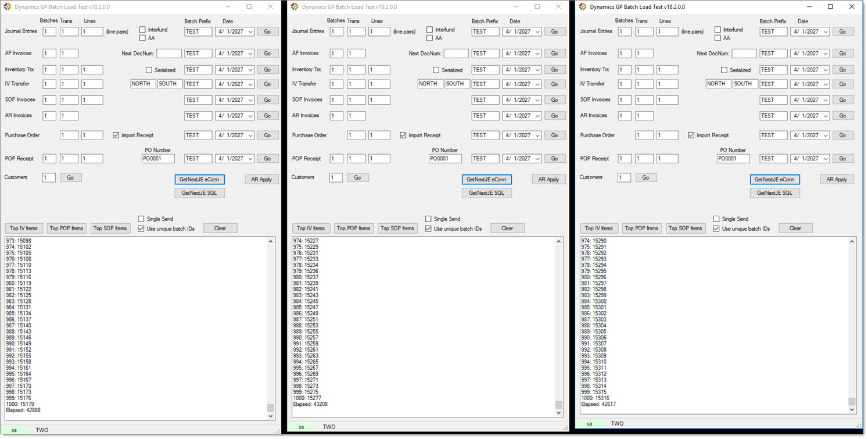Open POP Receipt date dropdown in middle window
Viewport: 868px width, 439px height.
point(537,159)
